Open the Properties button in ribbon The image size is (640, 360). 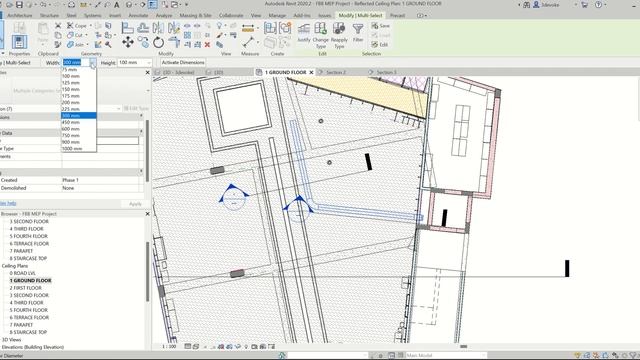tap(19, 42)
